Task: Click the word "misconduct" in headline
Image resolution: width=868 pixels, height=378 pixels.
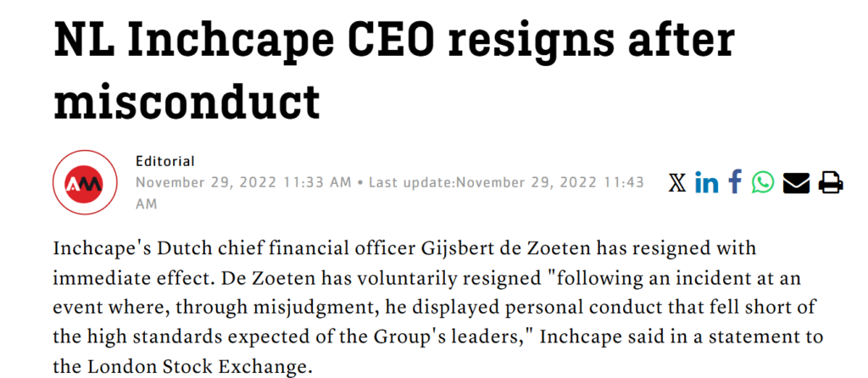Action: pos(186,102)
